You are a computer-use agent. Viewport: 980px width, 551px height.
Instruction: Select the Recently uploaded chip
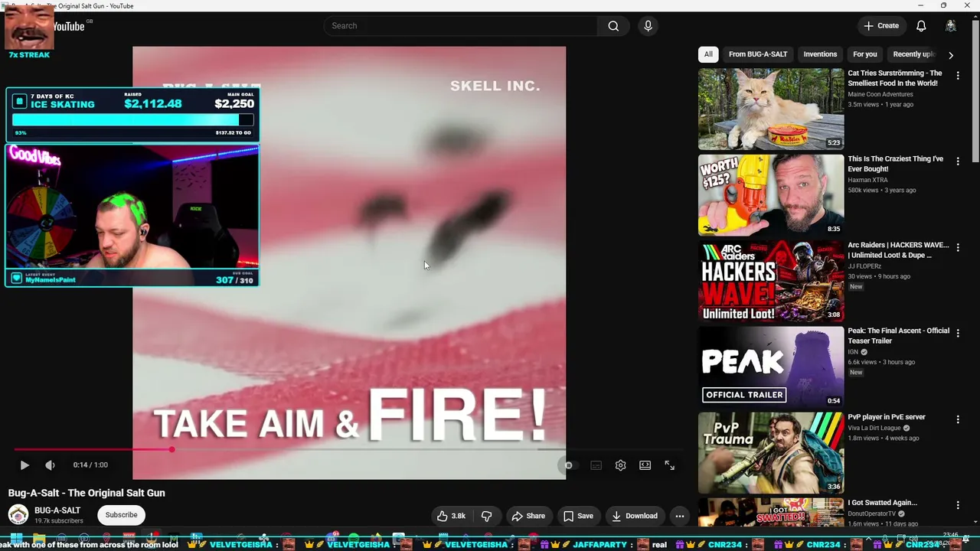[913, 54]
